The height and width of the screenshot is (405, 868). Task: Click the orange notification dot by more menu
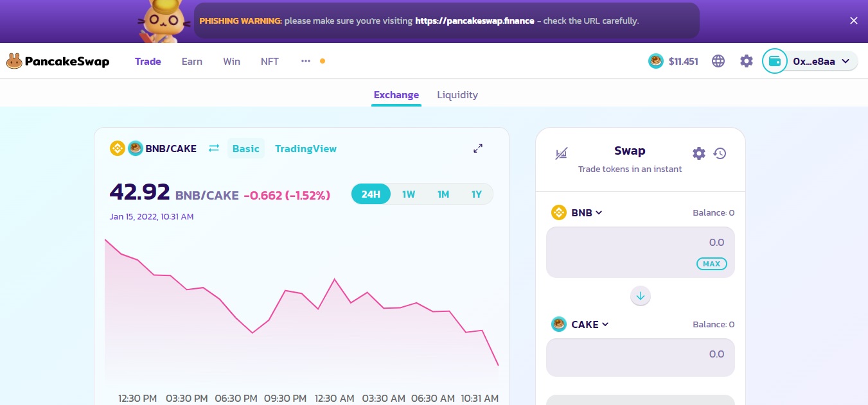(x=323, y=62)
